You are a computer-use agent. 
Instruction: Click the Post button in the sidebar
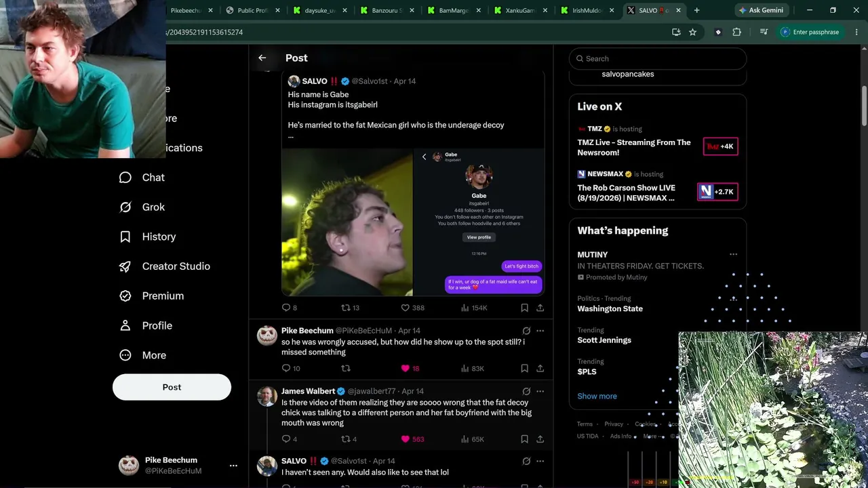172,387
